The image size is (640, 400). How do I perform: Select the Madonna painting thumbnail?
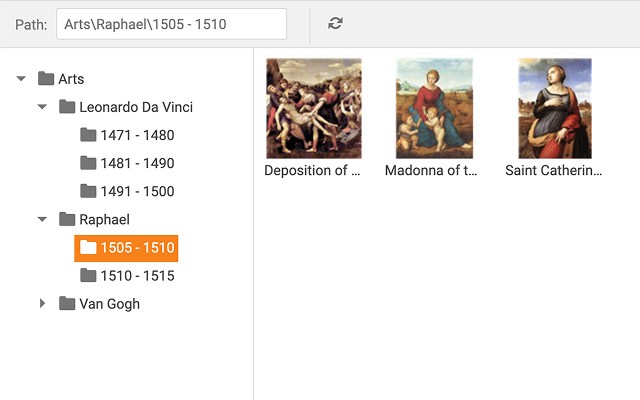pyautogui.click(x=434, y=108)
